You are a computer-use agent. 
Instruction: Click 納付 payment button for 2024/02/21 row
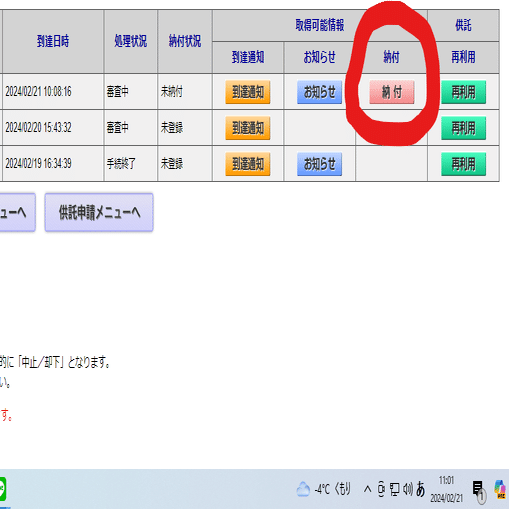coord(392,92)
